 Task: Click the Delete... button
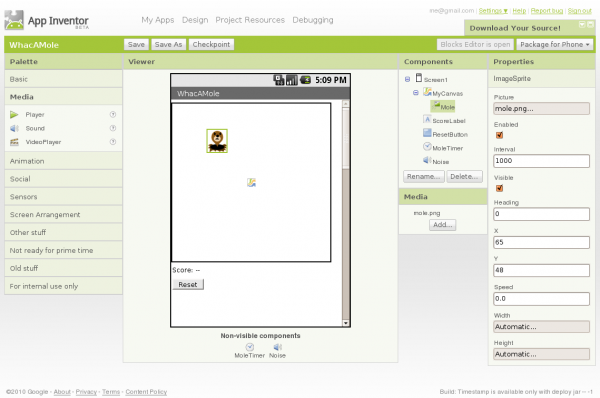point(464,176)
